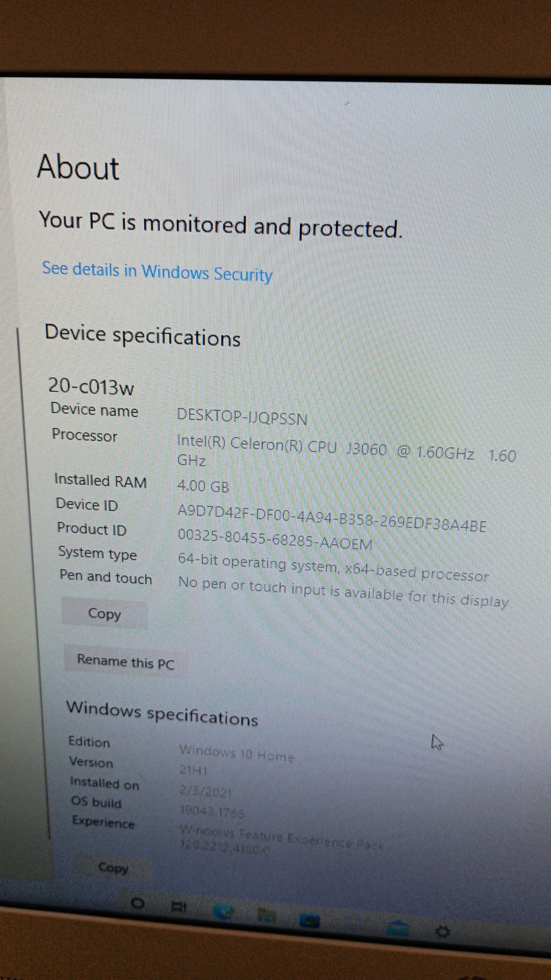The height and width of the screenshot is (980, 551).
Task: Copy the device specifications
Action: click(105, 614)
